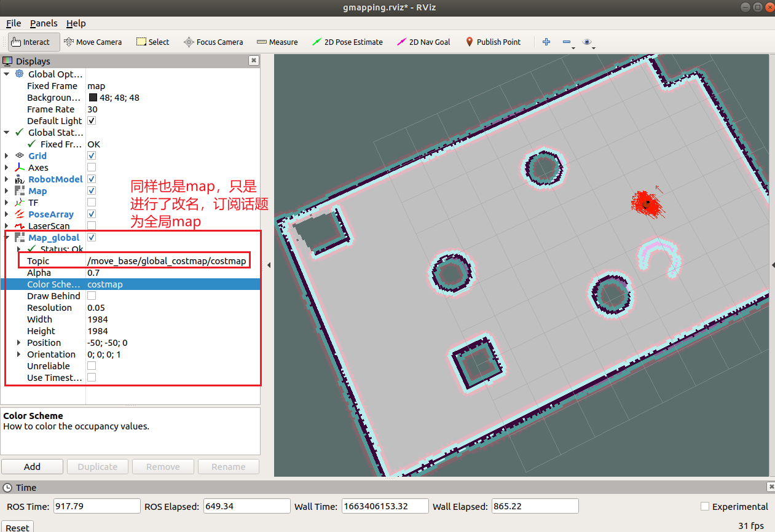The image size is (775, 532).
Task: Collapse the Map_global display tree
Action: (x=7, y=237)
